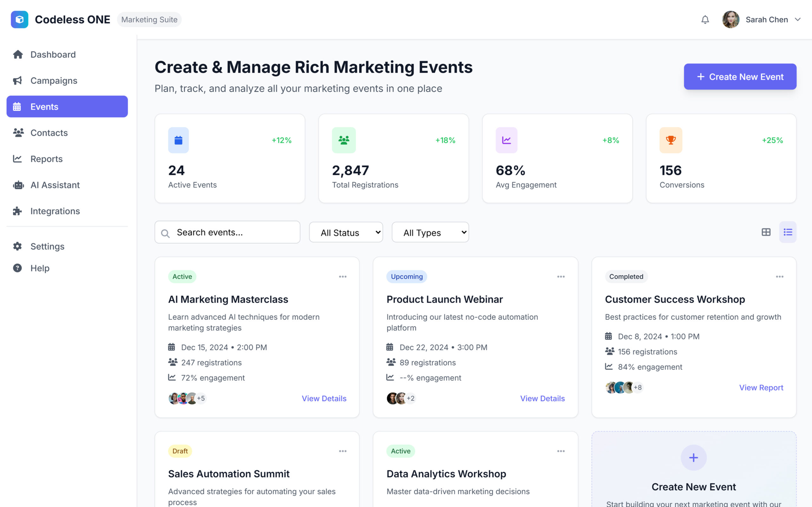Expand the All Types filter dropdown
Image resolution: width=812 pixels, height=507 pixels.
point(430,232)
